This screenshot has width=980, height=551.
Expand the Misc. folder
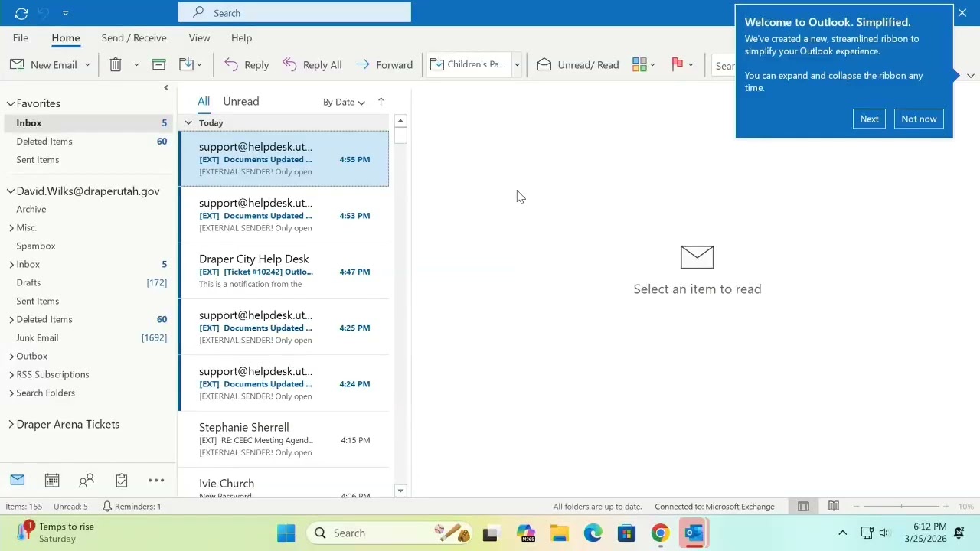(11, 227)
